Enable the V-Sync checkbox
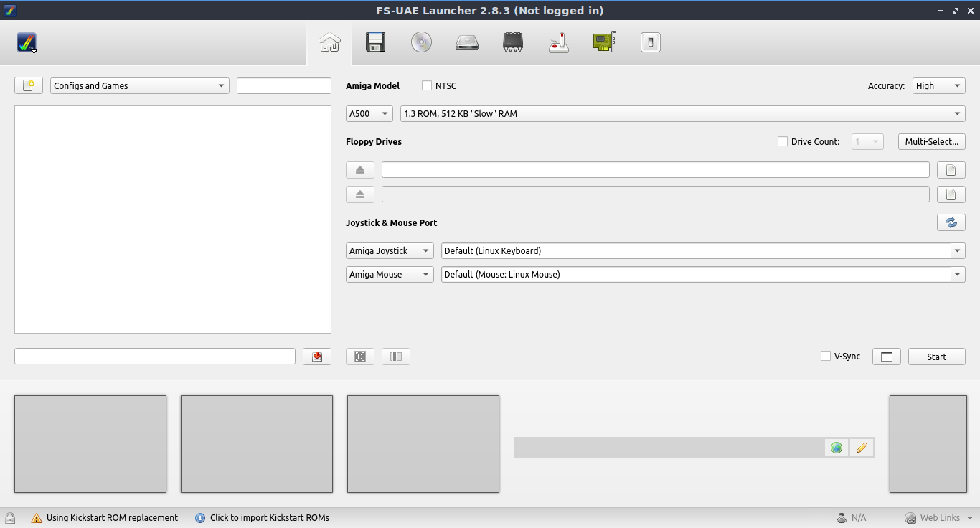 pos(826,356)
